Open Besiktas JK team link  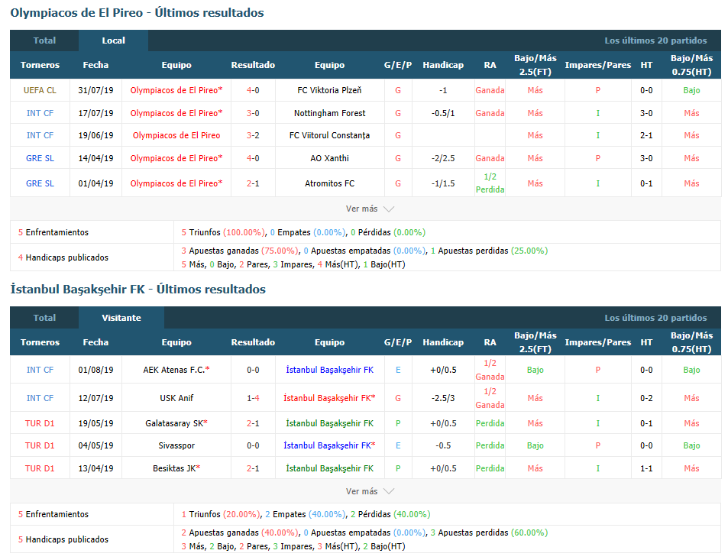(176, 468)
